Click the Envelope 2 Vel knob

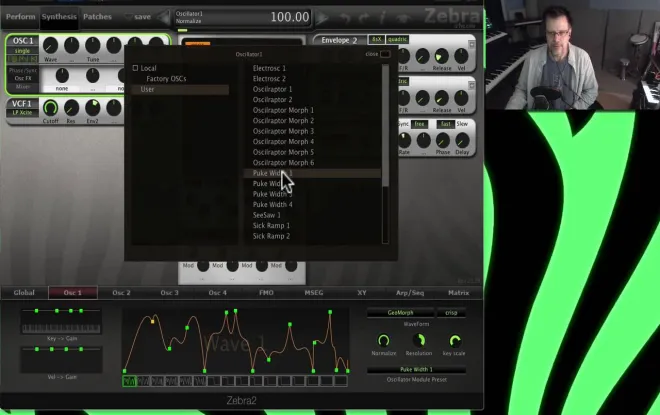(x=461, y=56)
